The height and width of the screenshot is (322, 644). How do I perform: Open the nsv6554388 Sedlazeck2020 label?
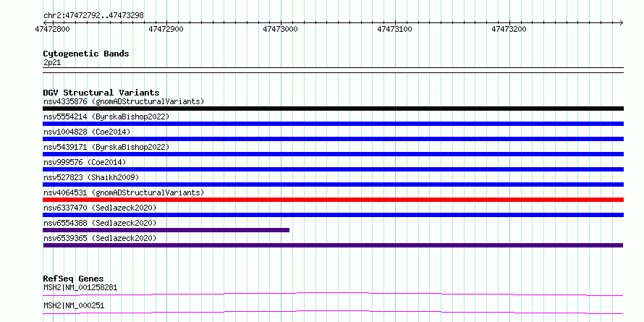[x=100, y=223]
